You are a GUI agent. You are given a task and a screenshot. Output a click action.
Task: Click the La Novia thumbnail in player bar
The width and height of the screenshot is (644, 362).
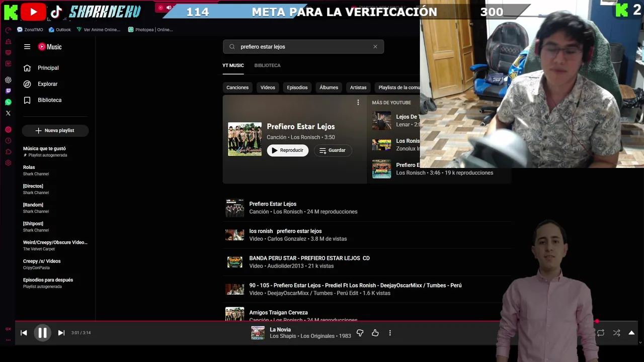[258, 333]
